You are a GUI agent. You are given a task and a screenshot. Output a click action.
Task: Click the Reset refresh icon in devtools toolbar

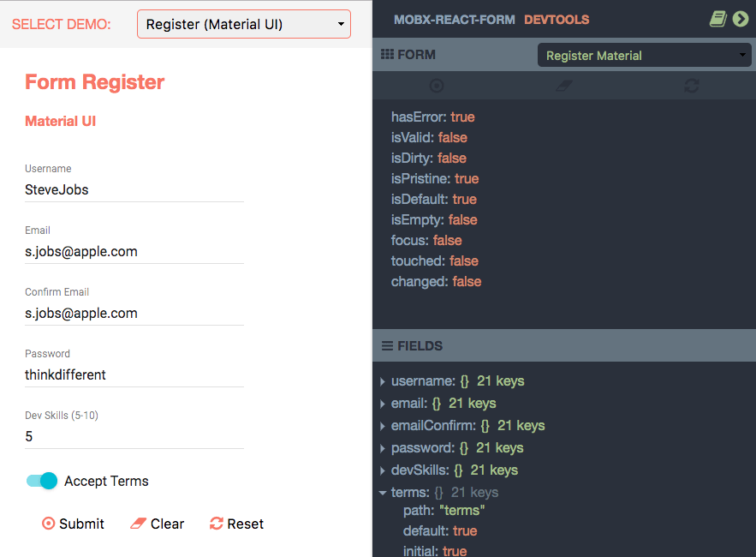point(691,86)
